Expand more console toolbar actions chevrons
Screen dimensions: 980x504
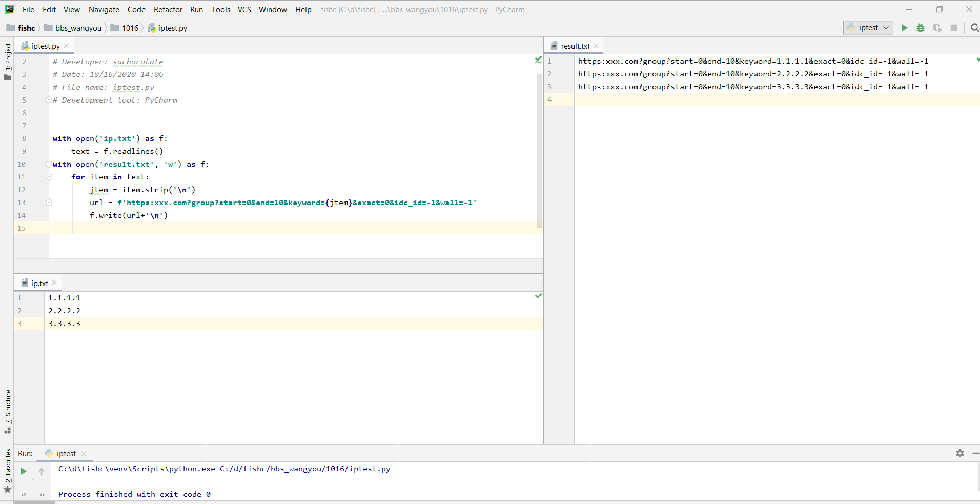pos(42,495)
